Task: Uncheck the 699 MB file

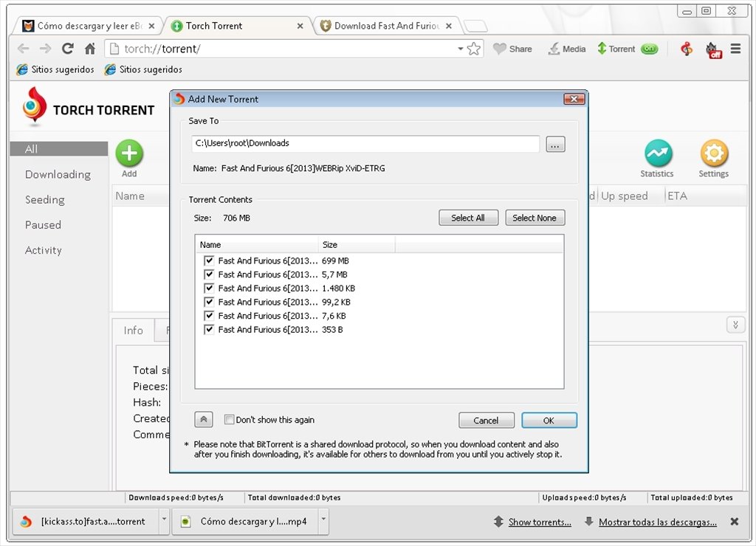Action: pyautogui.click(x=209, y=260)
